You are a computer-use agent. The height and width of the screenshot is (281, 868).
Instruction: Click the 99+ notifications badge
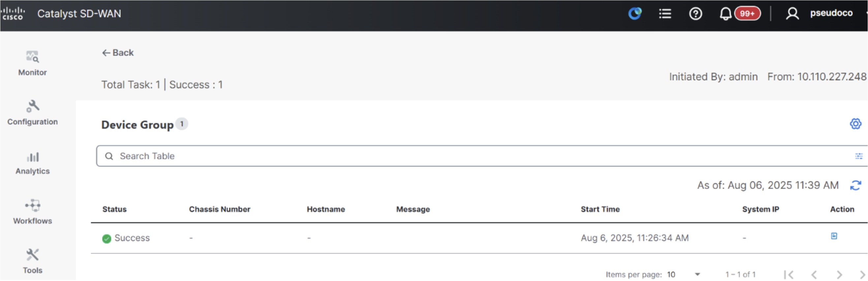coord(747,14)
